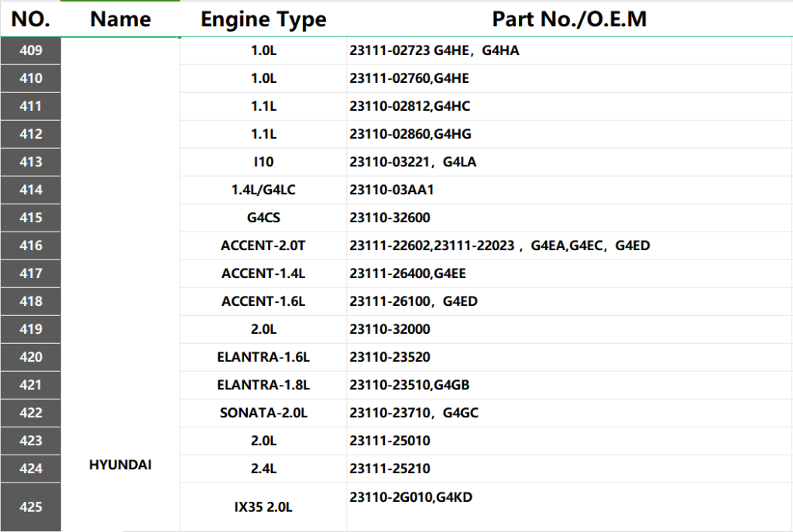Click part number '23110-23520'

[390, 356]
